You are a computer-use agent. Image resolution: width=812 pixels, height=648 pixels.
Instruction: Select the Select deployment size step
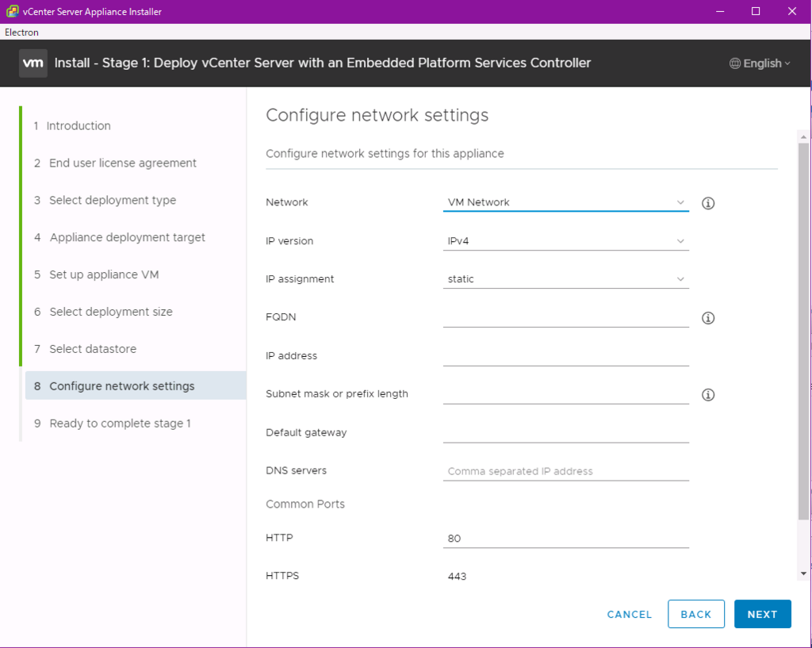click(x=103, y=312)
